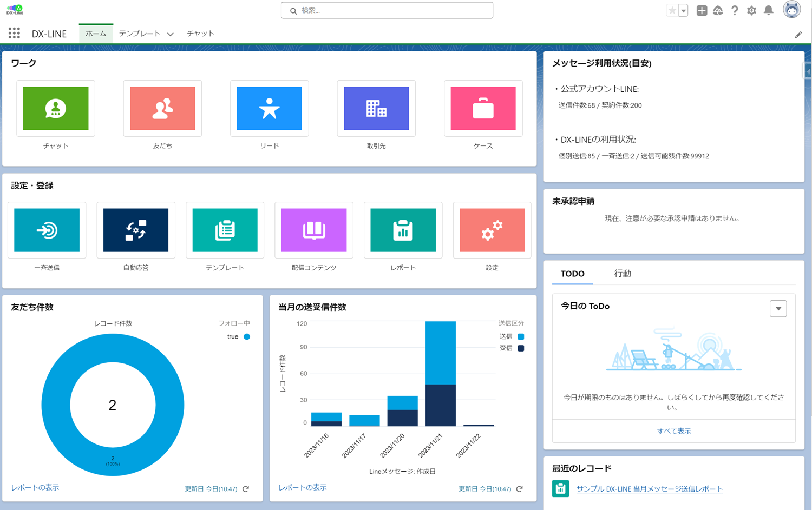
Task: Open the Report (レポート) tile
Action: click(403, 230)
